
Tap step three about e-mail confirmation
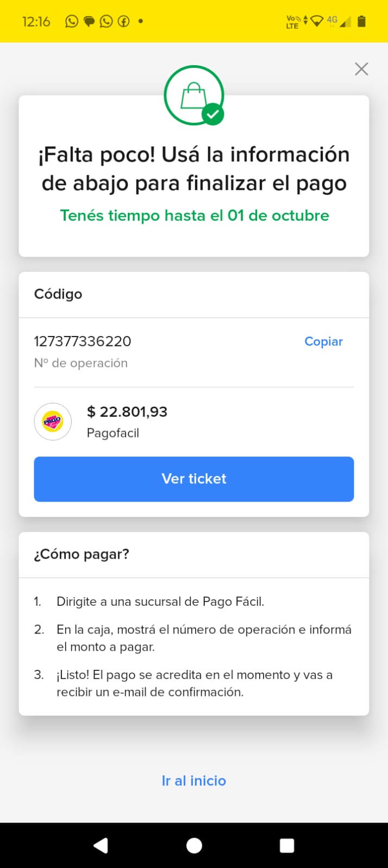194,683
